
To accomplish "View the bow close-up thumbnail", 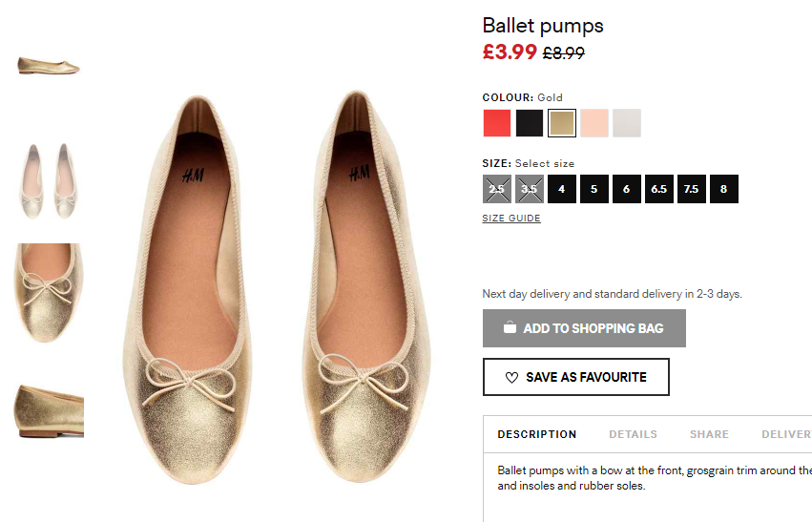I will [x=49, y=293].
